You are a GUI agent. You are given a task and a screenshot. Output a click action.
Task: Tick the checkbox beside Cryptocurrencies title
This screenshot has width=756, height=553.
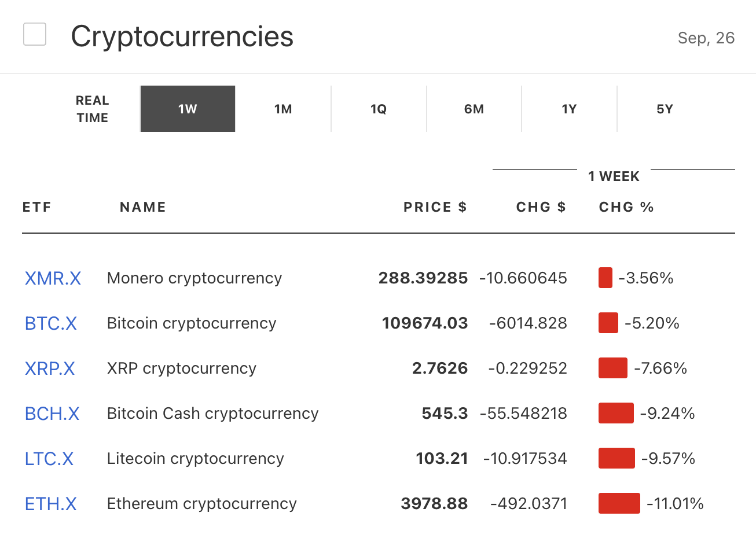[35, 34]
